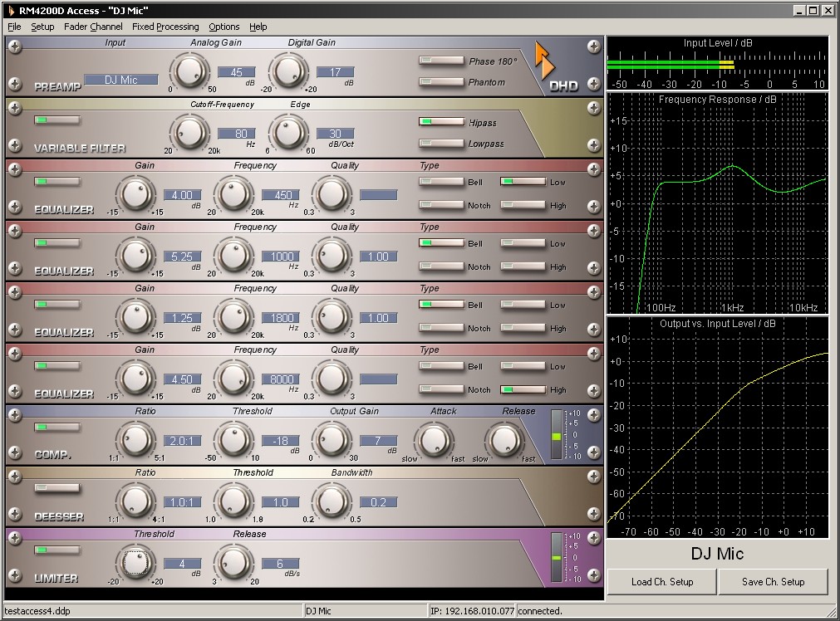The height and width of the screenshot is (621, 840).
Task: Toggle the Phase 180° switch
Action: pyautogui.click(x=441, y=61)
